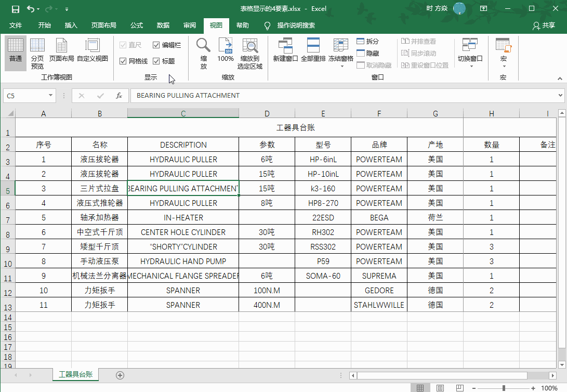Reset zoom to 100%

(225, 50)
